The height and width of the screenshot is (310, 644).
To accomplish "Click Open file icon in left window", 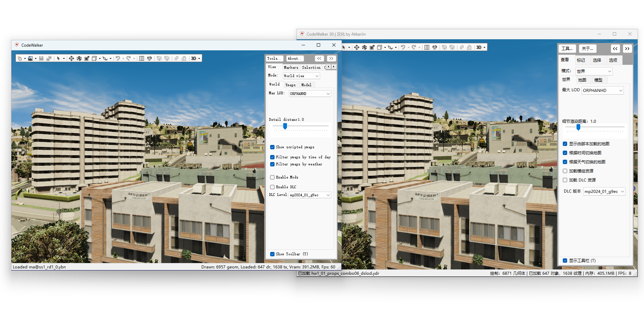I will [30, 58].
